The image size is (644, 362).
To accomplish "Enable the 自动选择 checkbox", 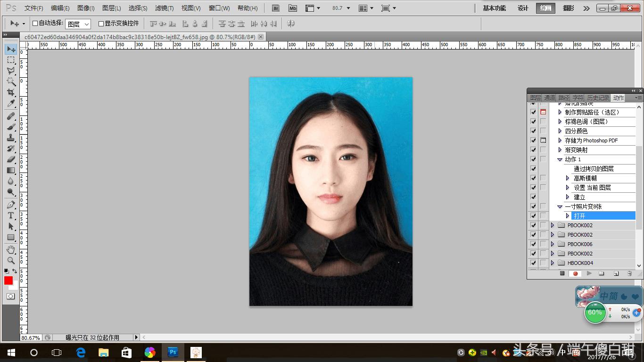I will coord(35,24).
